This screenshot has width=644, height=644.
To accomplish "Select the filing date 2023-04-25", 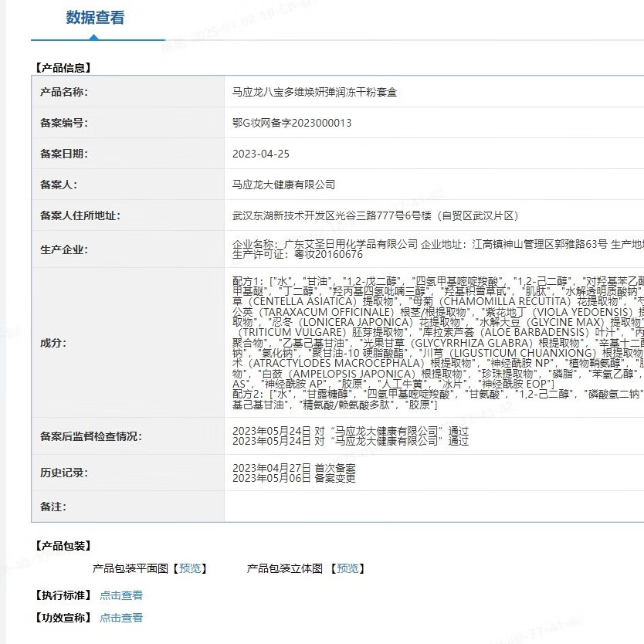I will [263, 154].
